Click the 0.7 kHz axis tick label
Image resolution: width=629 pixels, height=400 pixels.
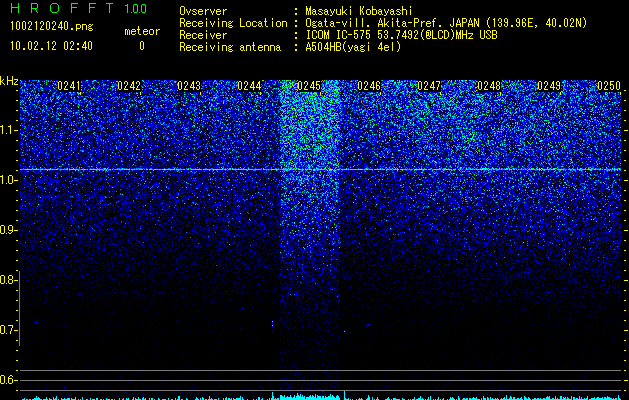pyautogui.click(x=8, y=330)
